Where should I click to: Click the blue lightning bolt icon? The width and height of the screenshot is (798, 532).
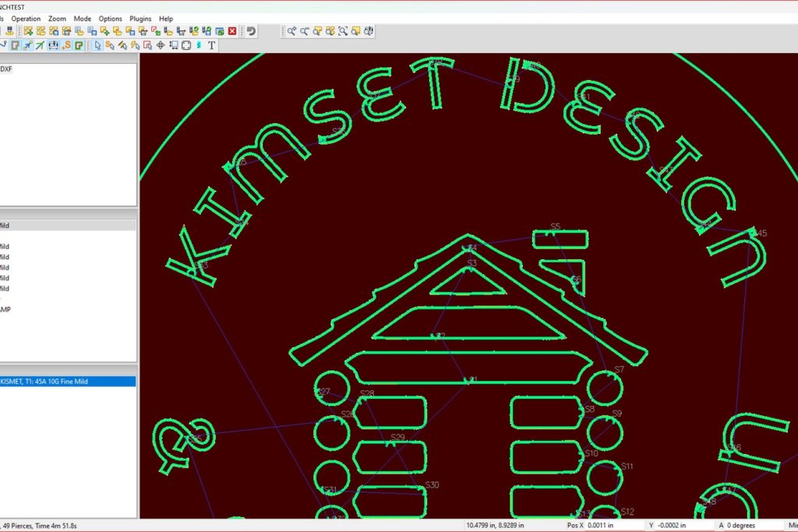point(199,45)
